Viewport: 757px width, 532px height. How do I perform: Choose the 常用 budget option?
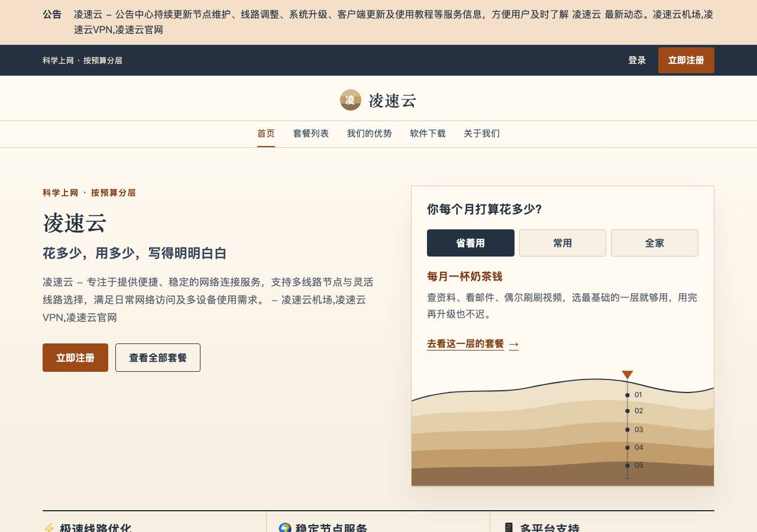coord(562,243)
